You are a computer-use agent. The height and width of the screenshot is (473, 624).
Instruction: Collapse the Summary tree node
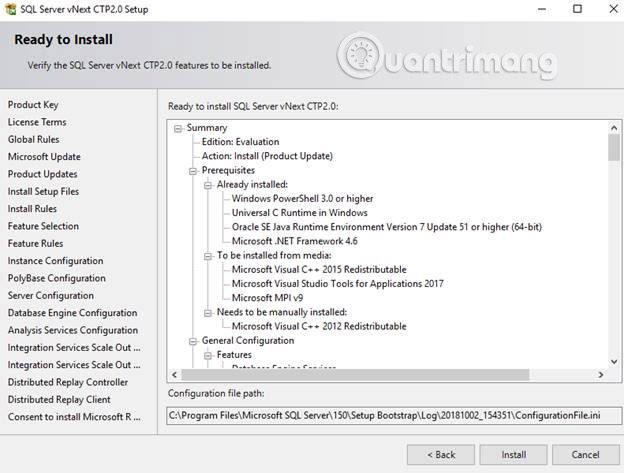point(178,128)
